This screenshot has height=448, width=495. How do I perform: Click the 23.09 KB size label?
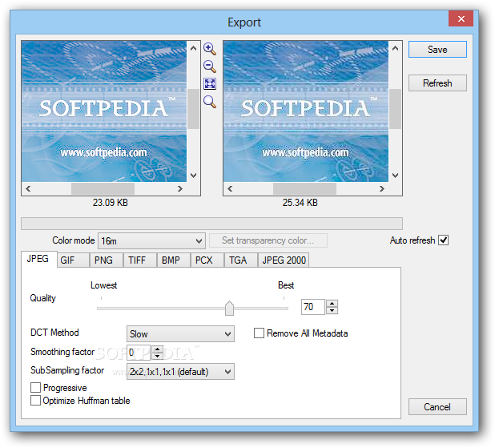pyautogui.click(x=111, y=203)
